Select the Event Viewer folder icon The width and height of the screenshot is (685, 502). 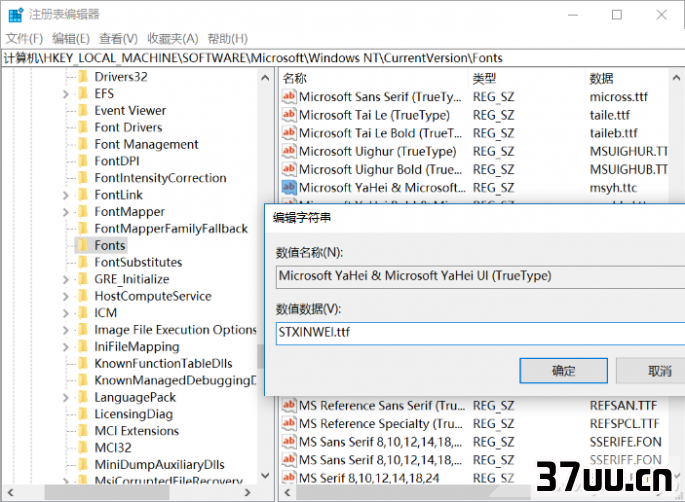(83, 111)
